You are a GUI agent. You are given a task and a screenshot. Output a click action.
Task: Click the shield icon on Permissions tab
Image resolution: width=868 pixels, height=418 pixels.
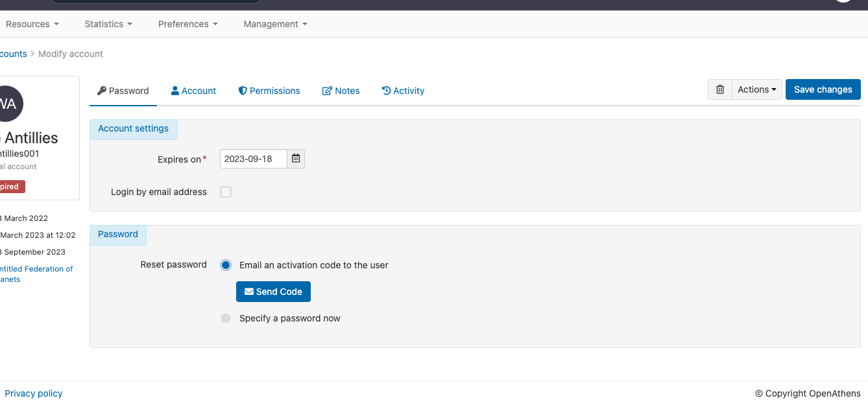pyautogui.click(x=243, y=91)
